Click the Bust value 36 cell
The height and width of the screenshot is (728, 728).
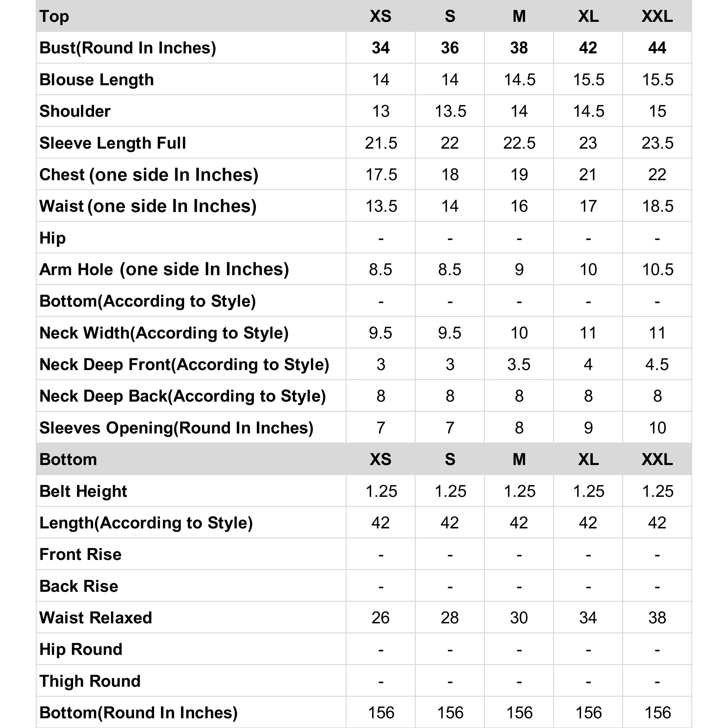[450, 48]
